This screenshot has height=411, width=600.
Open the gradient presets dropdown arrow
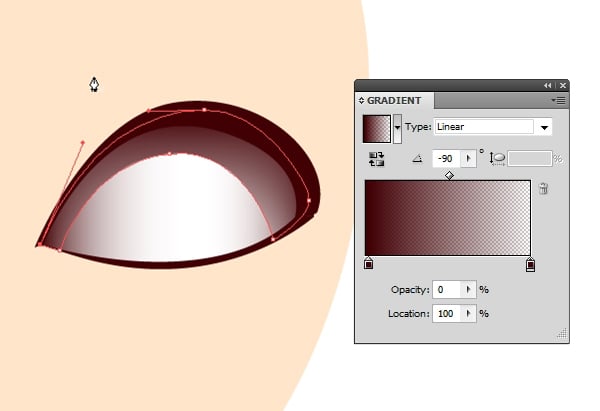[398, 128]
